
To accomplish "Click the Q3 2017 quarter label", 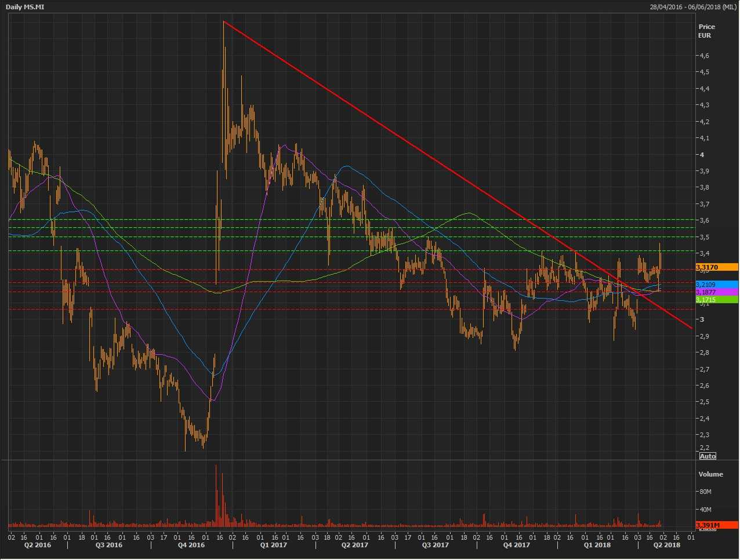I will (435, 545).
